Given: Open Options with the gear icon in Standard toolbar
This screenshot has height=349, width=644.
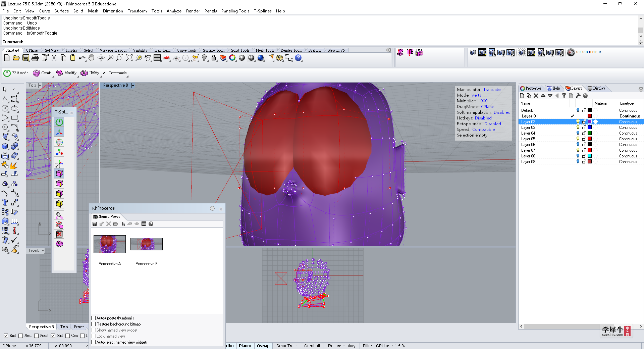Looking at the screenshot, I should pyautogui.click(x=279, y=58).
